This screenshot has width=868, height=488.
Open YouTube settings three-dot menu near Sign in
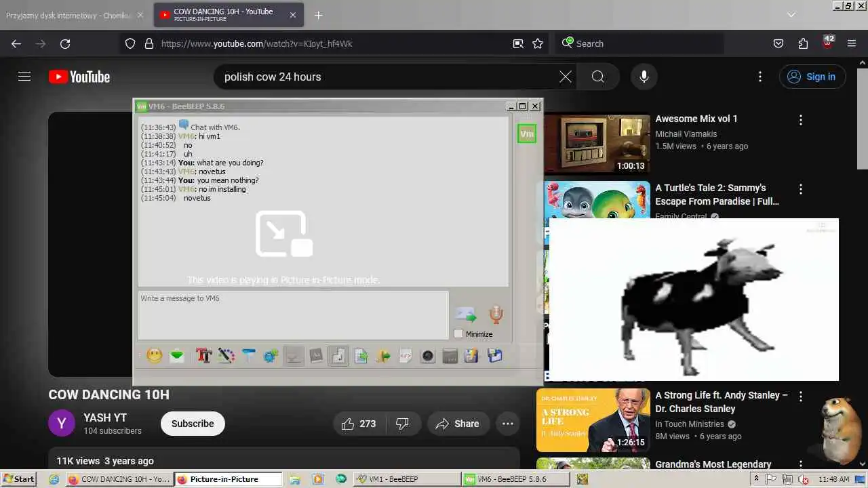pyautogui.click(x=760, y=77)
